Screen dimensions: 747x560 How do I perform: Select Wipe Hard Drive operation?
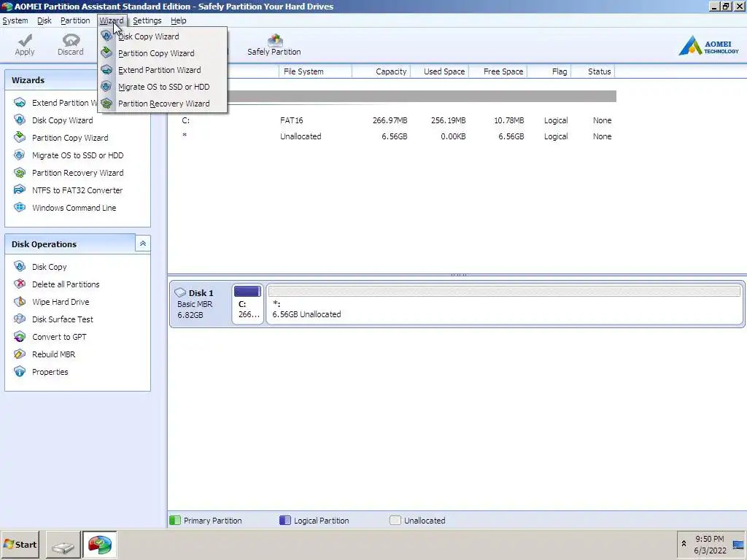[61, 302]
